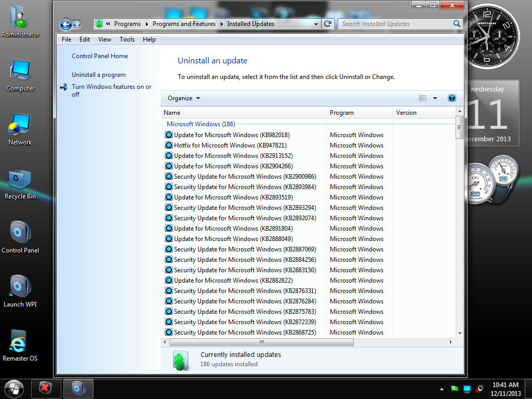Image resolution: width=532 pixels, height=399 pixels.
Task: Click the red X taskbar button
Action: click(46, 388)
